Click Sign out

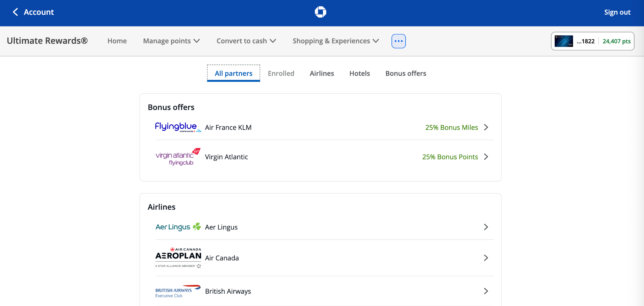(617, 12)
